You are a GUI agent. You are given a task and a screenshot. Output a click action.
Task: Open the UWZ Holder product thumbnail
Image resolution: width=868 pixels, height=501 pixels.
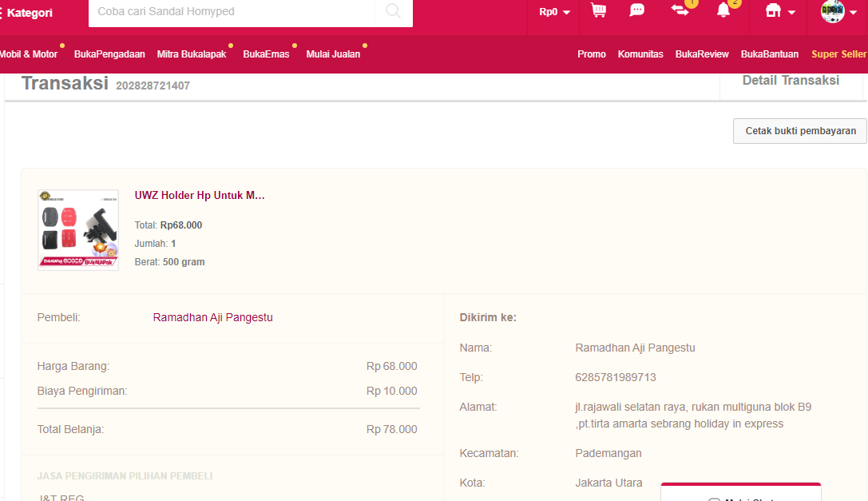(x=78, y=230)
